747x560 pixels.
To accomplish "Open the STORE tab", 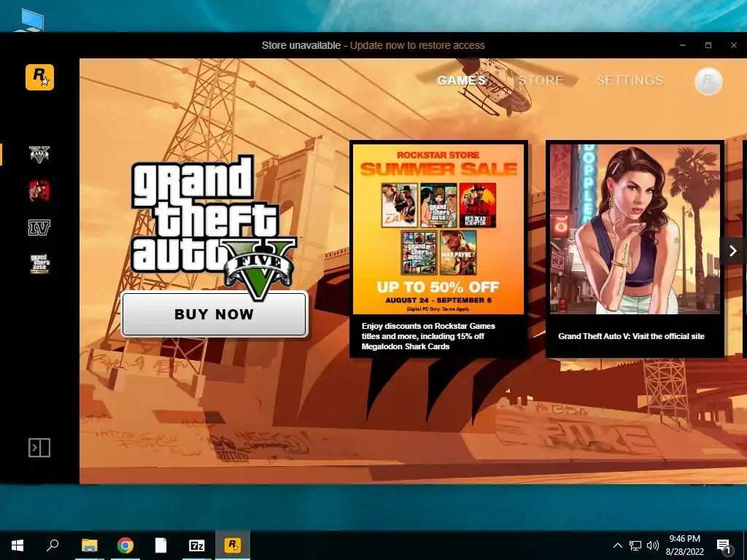I will pos(541,80).
